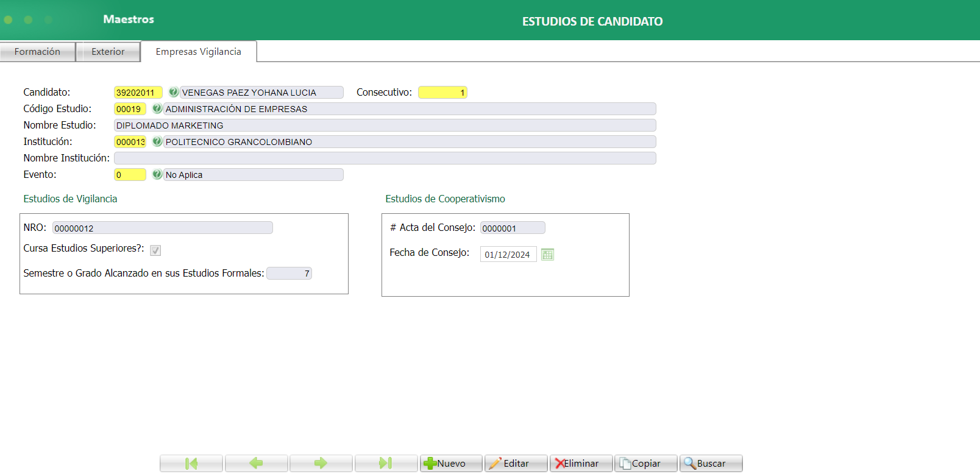Click the Nuevo button
Screen dimensions: 980x474
(451, 463)
